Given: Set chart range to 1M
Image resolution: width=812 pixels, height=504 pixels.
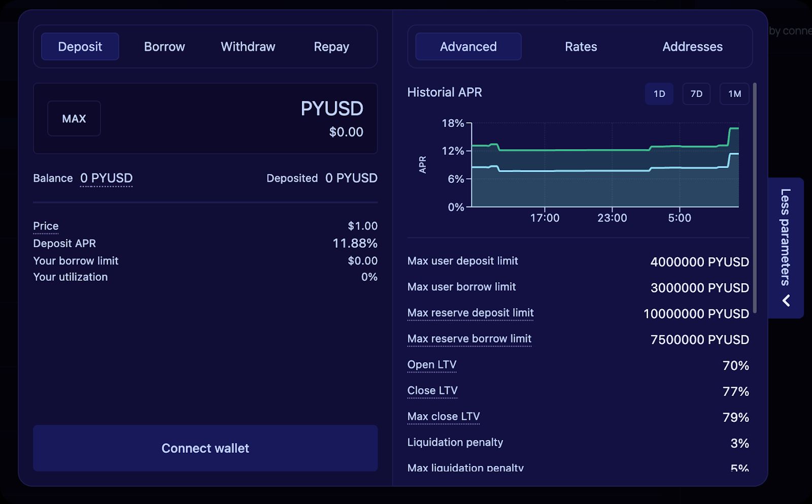Looking at the screenshot, I should point(734,94).
